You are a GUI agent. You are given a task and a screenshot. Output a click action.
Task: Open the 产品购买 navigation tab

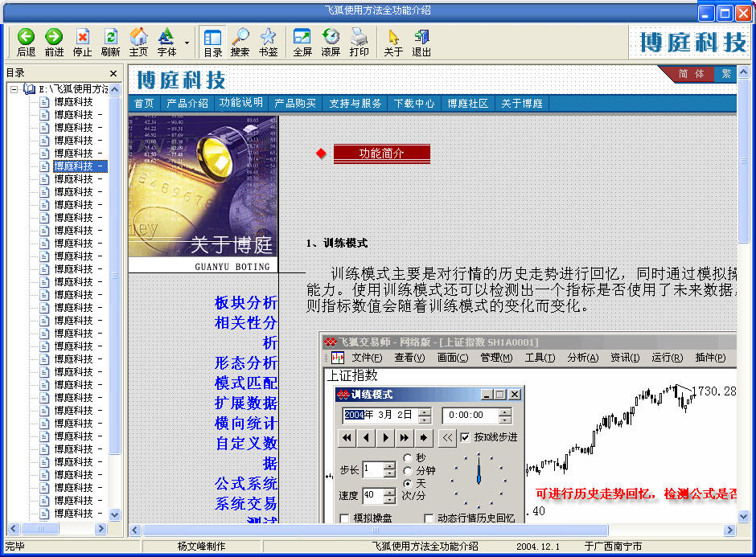[295, 103]
